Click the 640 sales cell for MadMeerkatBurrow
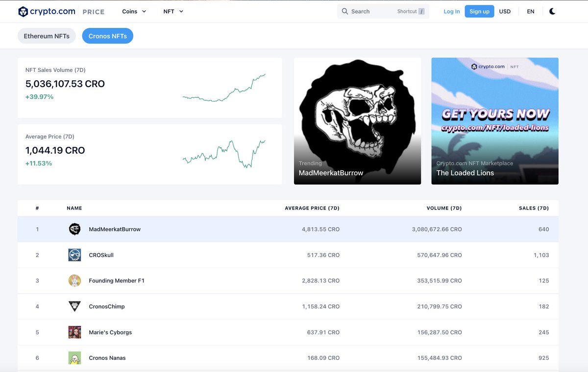Screen dimensions: 588x372 544,229
